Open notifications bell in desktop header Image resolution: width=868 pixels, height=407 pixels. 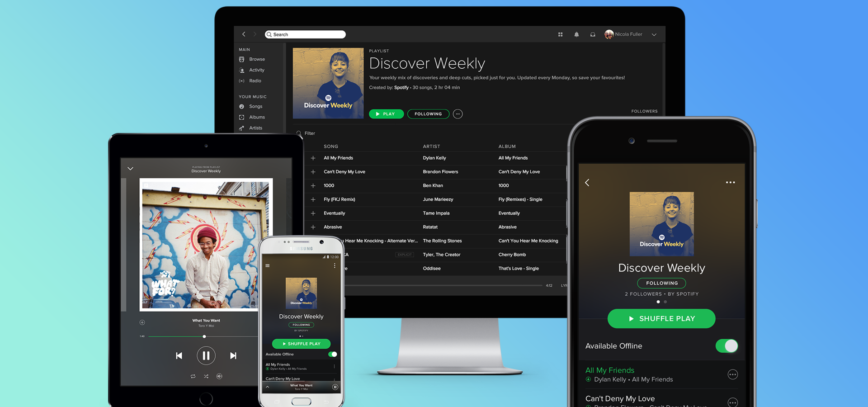click(x=576, y=34)
